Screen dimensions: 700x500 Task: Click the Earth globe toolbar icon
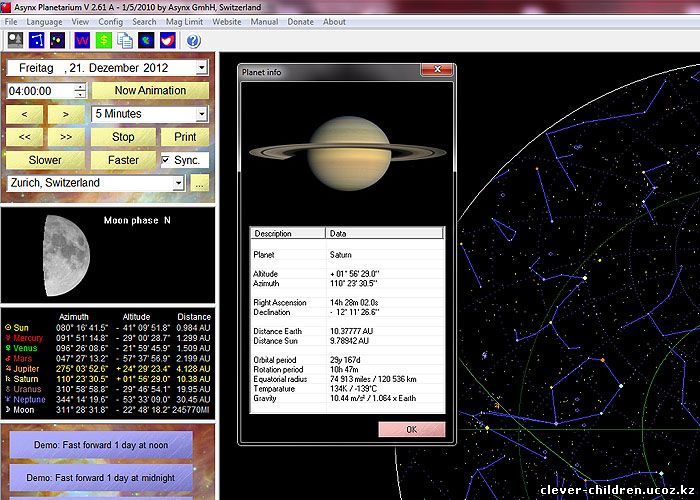pos(147,40)
